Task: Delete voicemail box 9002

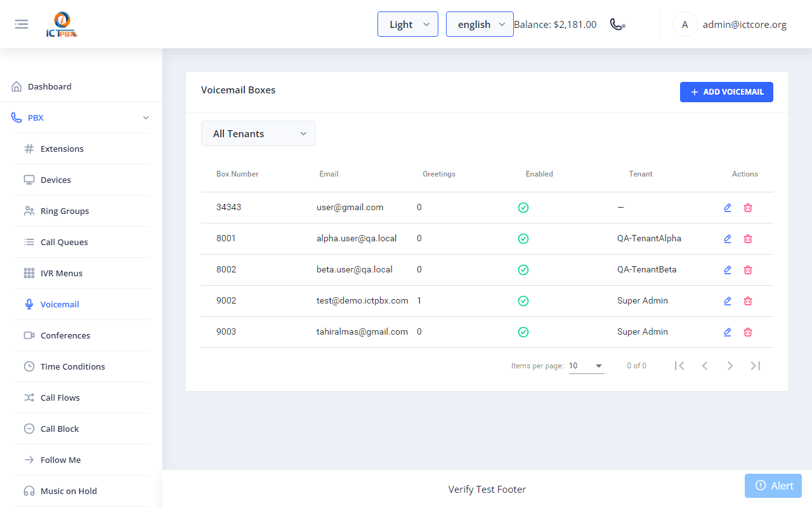Action: pyautogui.click(x=748, y=301)
